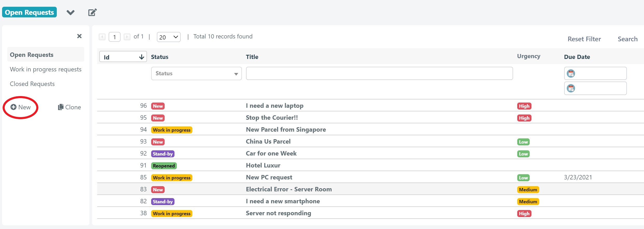Click the Low urgency badge on row 93
Screen dimensions: 644x229
click(x=523, y=142)
